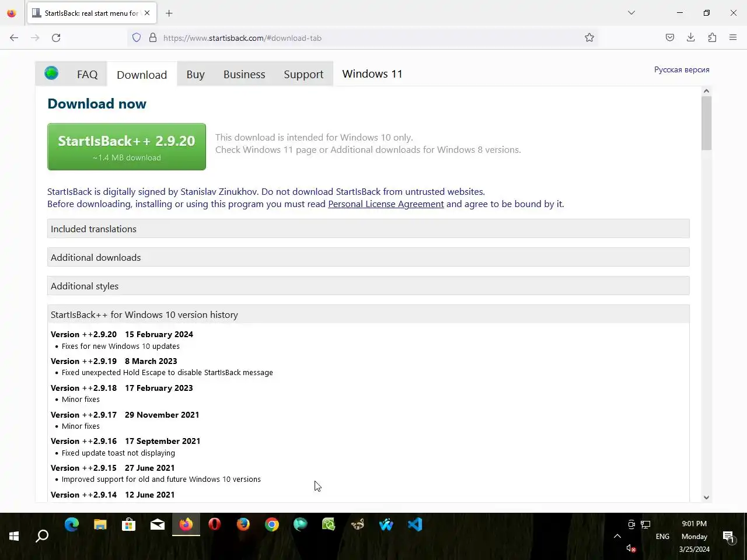This screenshot has height=560, width=747.
Task: Reload the StartIsBack page
Action: click(56, 38)
